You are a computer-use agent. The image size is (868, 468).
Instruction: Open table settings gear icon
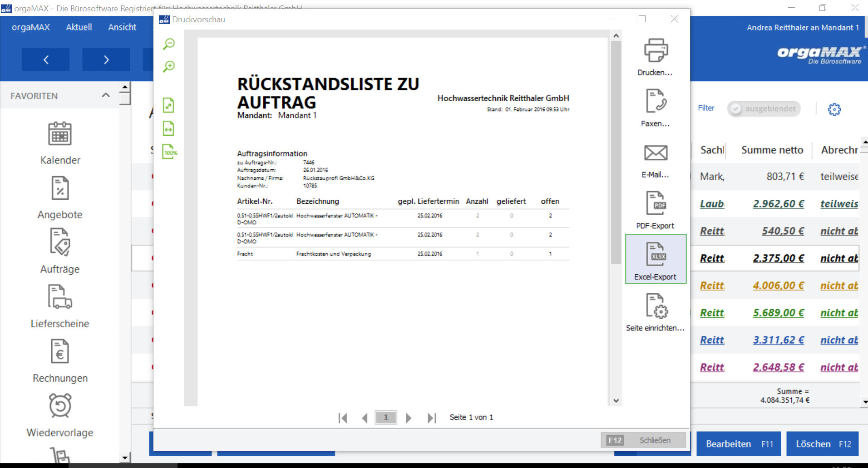click(834, 109)
